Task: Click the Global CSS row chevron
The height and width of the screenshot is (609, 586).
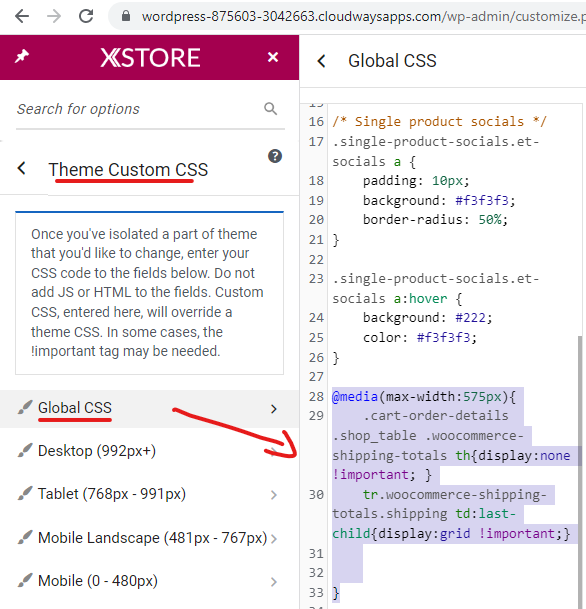Action: [x=274, y=409]
